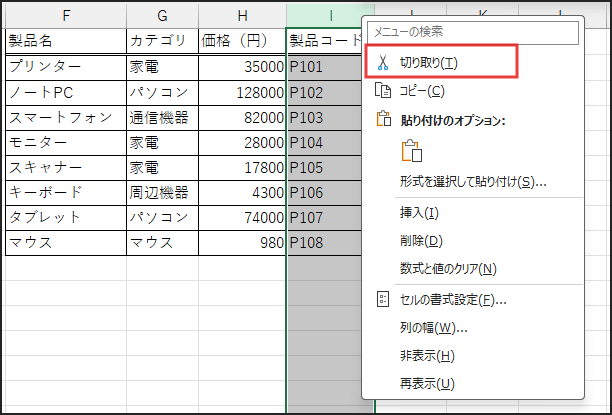Click the 通信機器 category cell

point(162,118)
